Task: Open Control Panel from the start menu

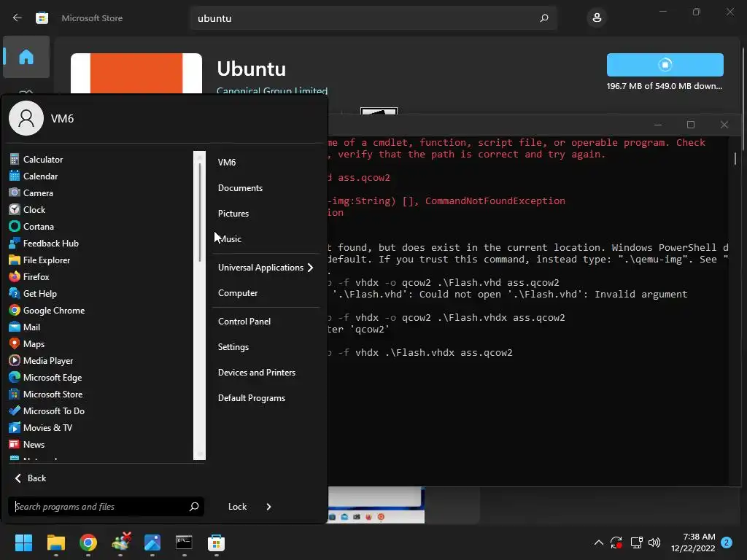Action: (x=244, y=322)
